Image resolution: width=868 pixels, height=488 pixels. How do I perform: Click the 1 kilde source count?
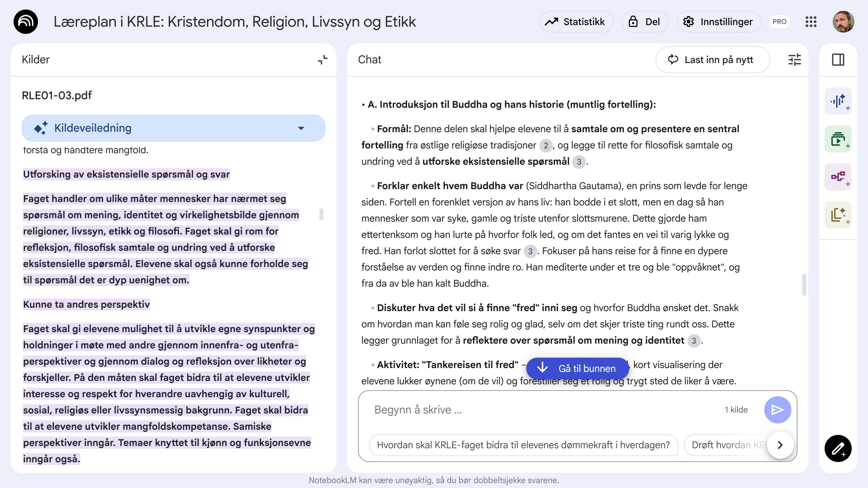click(x=736, y=410)
